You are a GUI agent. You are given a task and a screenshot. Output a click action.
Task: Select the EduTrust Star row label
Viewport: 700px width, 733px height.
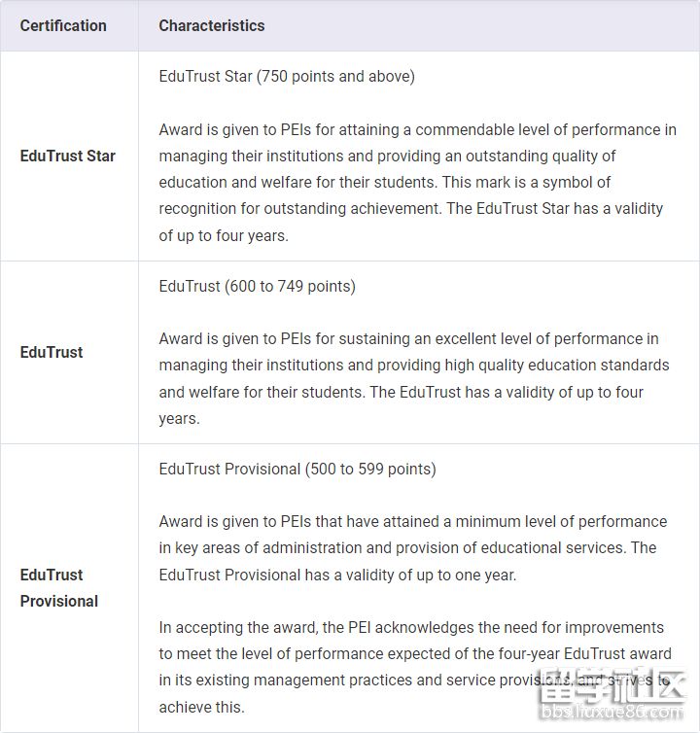pos(68,156)
